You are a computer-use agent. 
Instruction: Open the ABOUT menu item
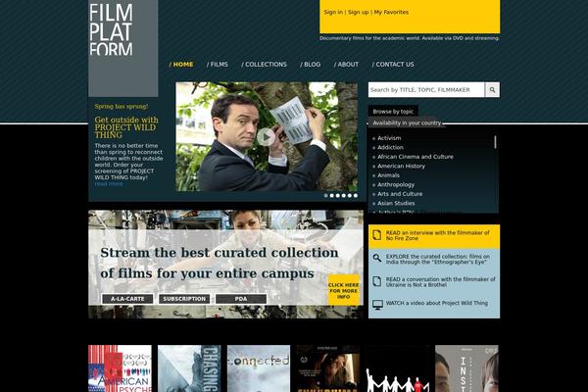click(x=347, y=65)
